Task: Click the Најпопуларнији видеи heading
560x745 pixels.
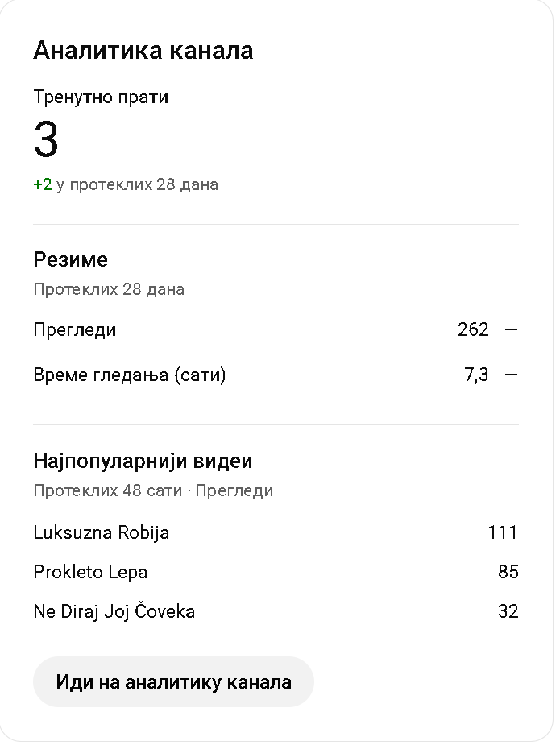Action: point(143,461)
